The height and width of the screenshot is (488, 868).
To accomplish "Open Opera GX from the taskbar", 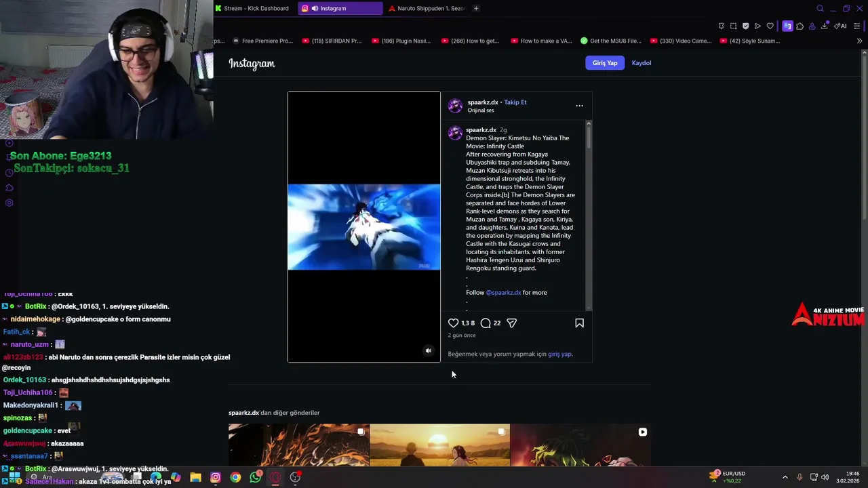I will click(x=275, y=477).
